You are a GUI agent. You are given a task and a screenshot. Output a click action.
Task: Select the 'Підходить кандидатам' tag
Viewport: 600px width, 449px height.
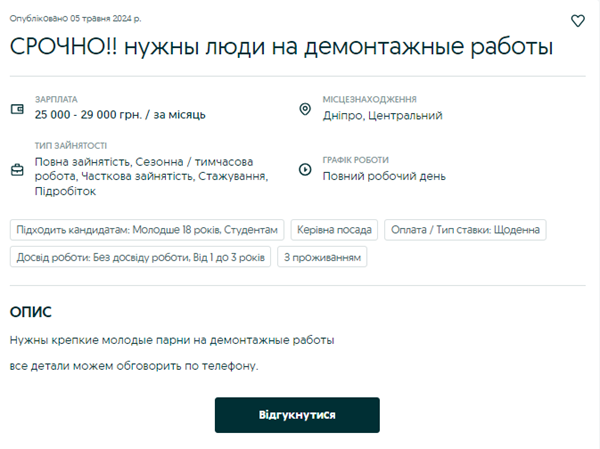coord(148,229)
